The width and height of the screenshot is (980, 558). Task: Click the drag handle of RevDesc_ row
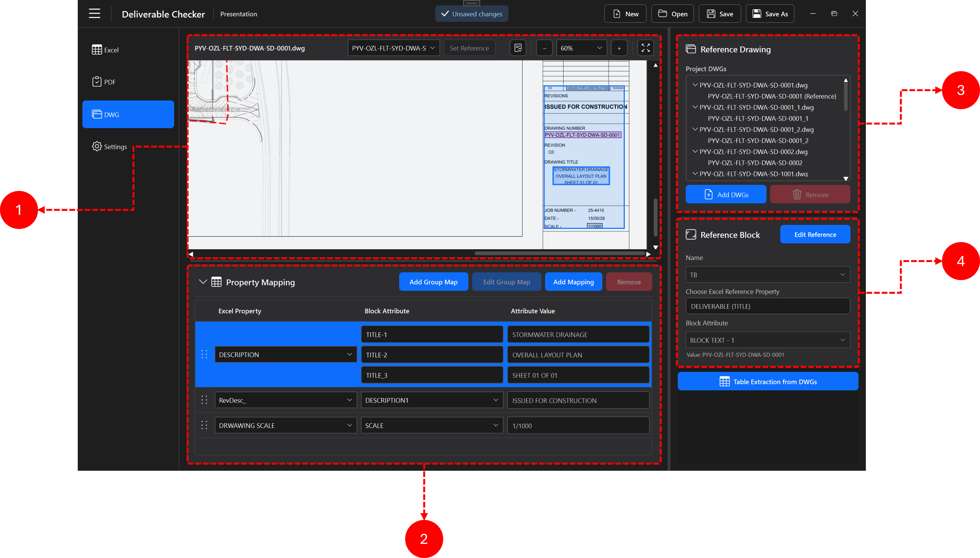click(204, 400)
